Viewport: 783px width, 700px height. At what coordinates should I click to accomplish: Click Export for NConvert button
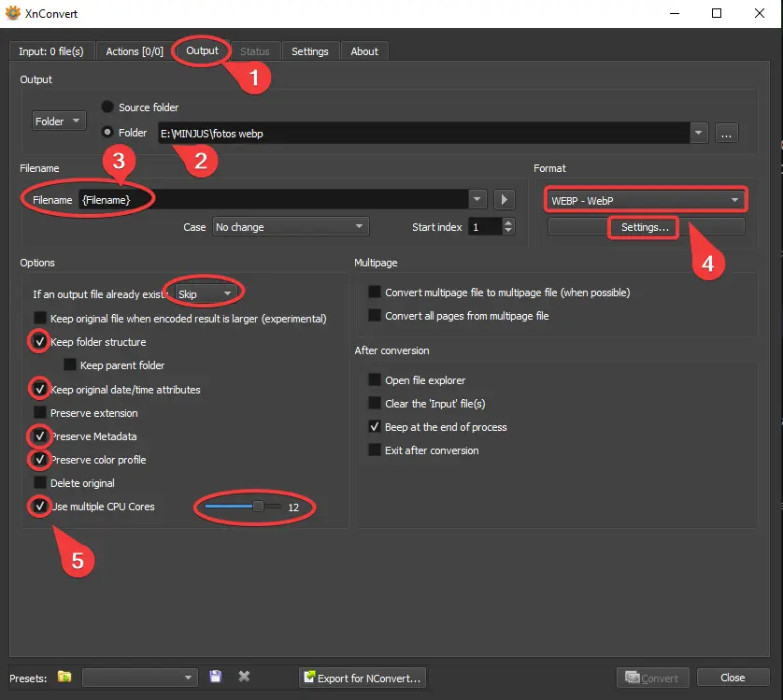pos(363,678)
